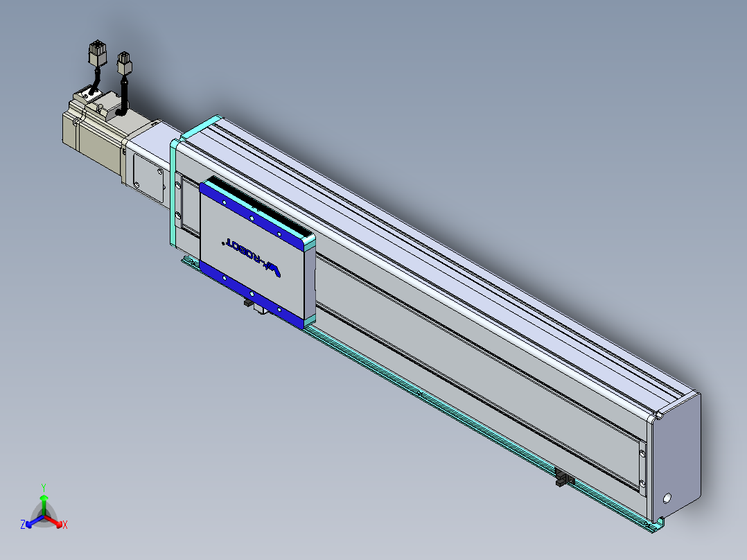The image size is (747, 560).
Task: Select the larger cable connector plug
Action: [x=97, y=53]
